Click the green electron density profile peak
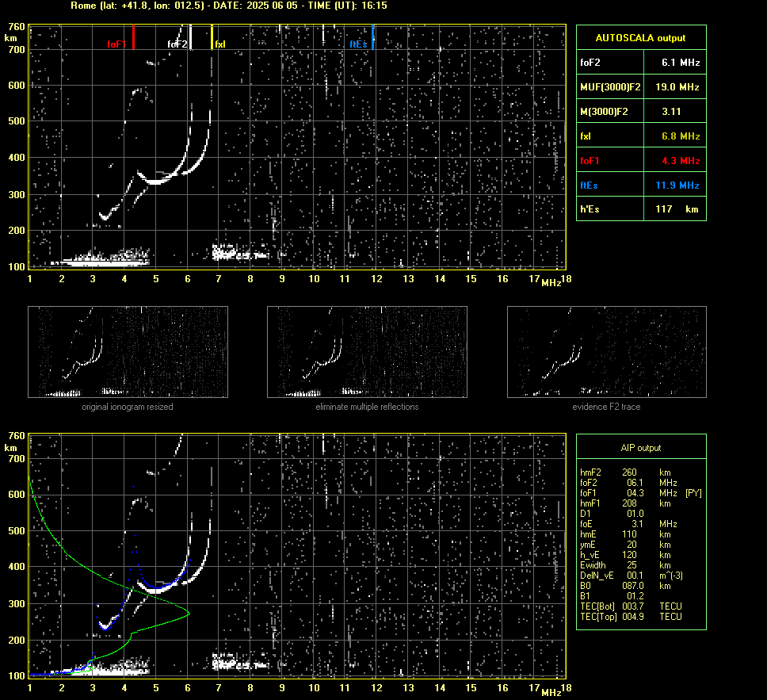 (x=189, y=613)
